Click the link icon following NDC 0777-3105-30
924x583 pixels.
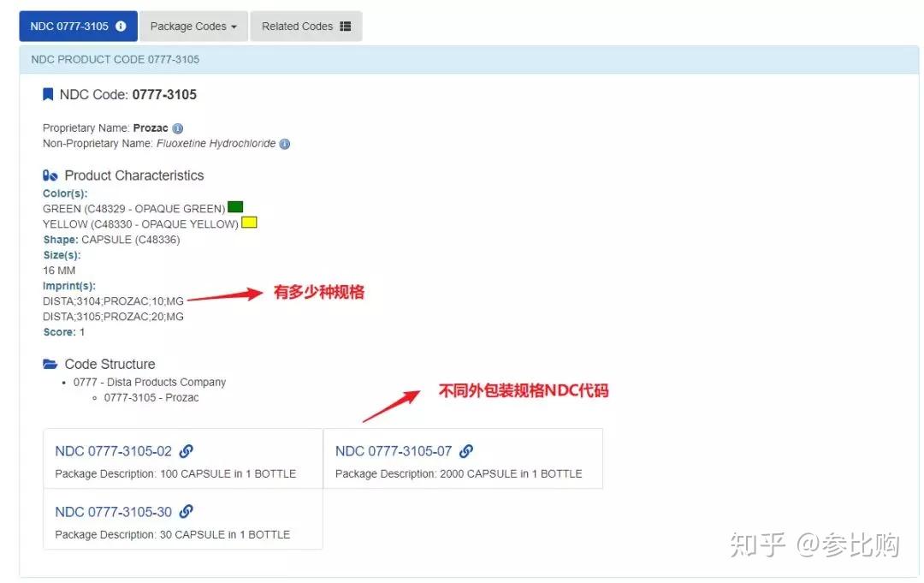click(x=187, y=512)
